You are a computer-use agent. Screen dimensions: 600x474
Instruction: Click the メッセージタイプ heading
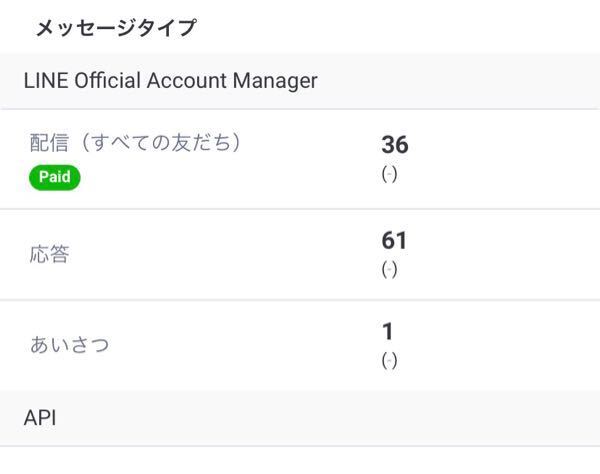(x=116, y=28)
